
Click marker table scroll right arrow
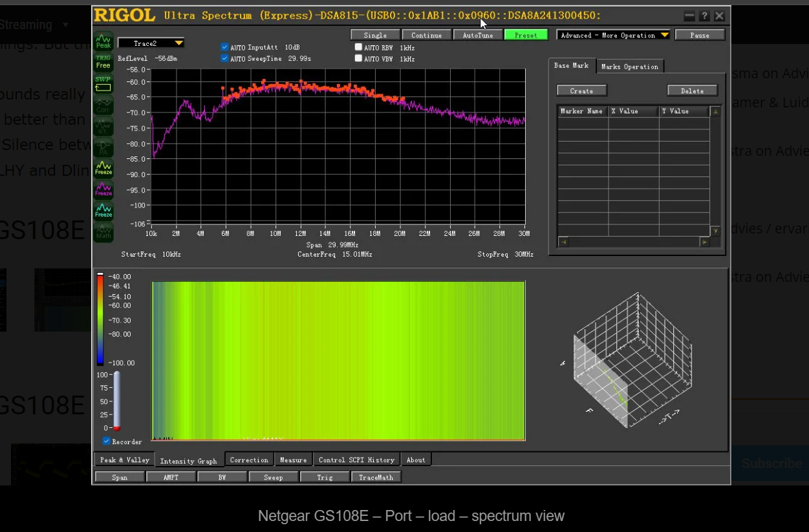tap(705, 242)
